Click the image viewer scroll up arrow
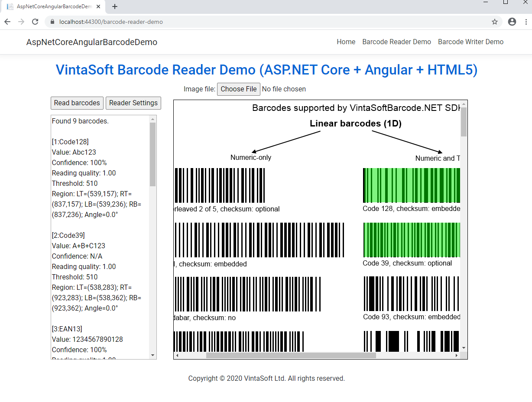Viewport: 532px width, 402px height. pos(464,104)
